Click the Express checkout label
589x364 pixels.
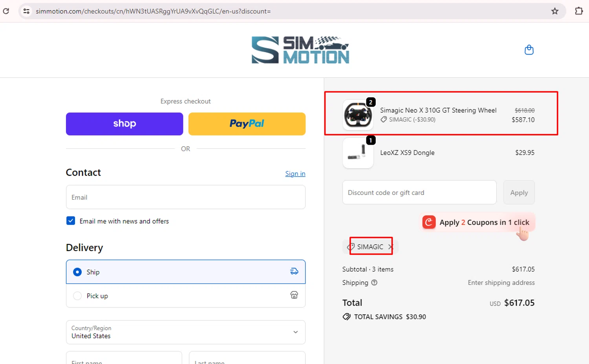(x=185, y=101)
